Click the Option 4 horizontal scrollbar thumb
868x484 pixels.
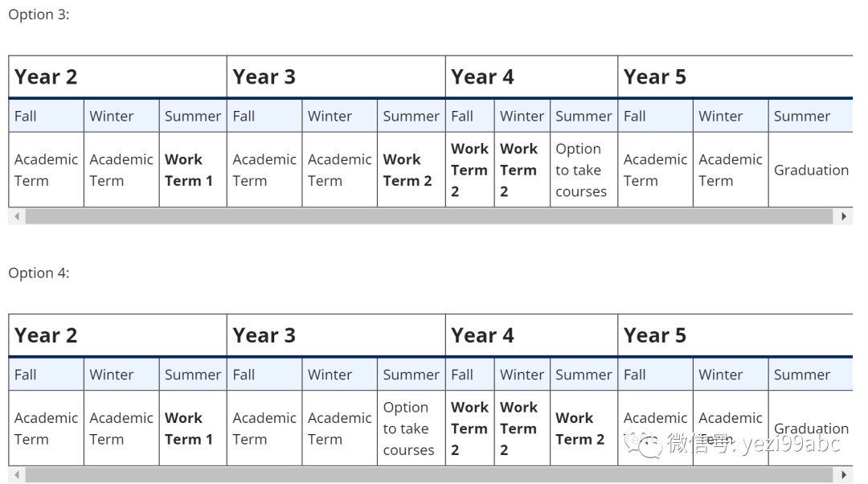(429, 474)
